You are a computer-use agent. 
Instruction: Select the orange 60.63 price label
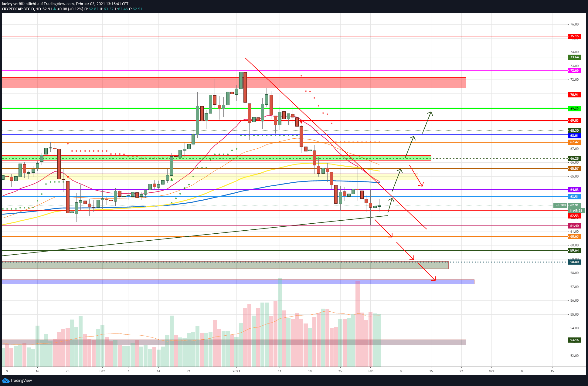point(574,236)
